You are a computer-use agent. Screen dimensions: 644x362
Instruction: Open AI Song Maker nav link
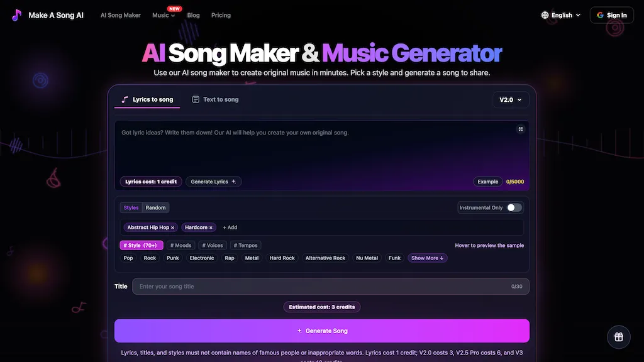click(120, 15)
